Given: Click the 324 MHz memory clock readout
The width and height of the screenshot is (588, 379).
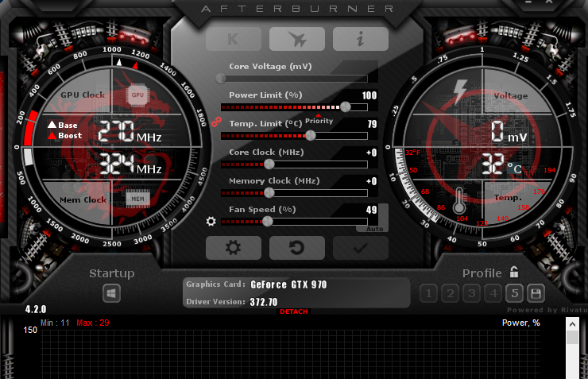Looking at the screenshot, I should click(130, 164).
